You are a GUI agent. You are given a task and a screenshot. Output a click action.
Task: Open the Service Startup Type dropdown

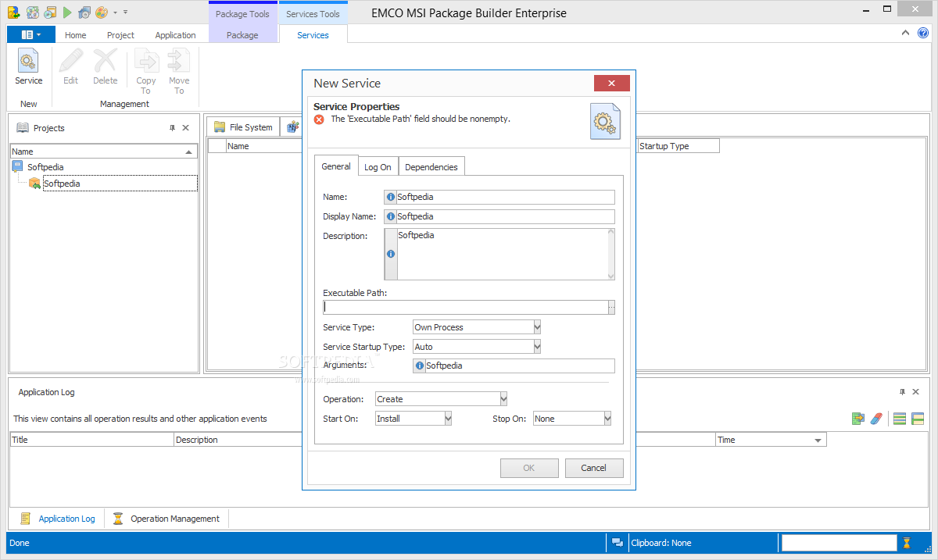click(537, 346)
